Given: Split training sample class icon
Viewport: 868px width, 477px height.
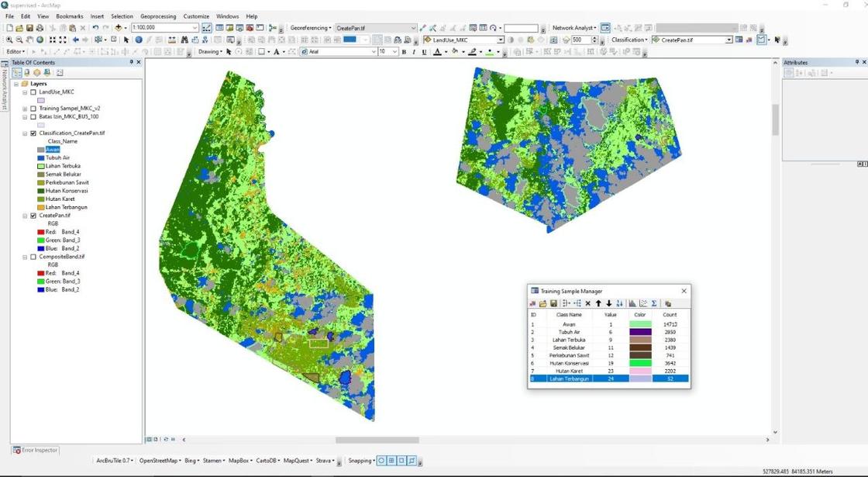Looking at the screenshot, I should click(578, 303).
